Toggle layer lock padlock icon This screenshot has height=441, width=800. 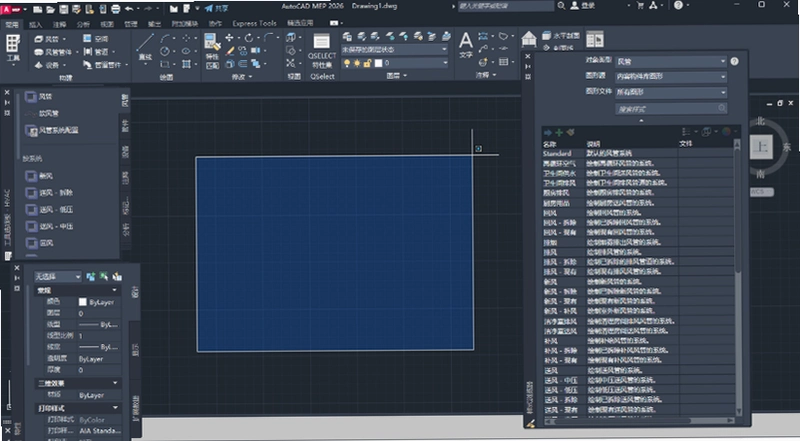click(x=367, y=63)
